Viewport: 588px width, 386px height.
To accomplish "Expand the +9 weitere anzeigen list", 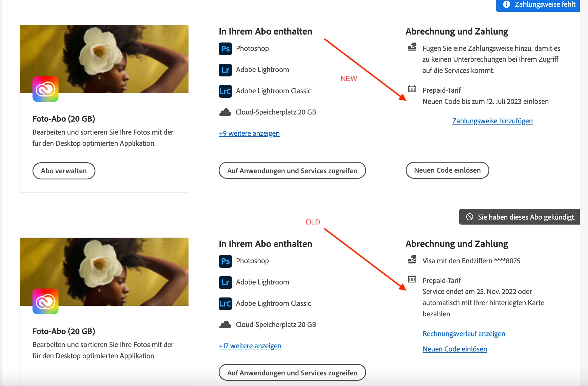I will 249,133.
